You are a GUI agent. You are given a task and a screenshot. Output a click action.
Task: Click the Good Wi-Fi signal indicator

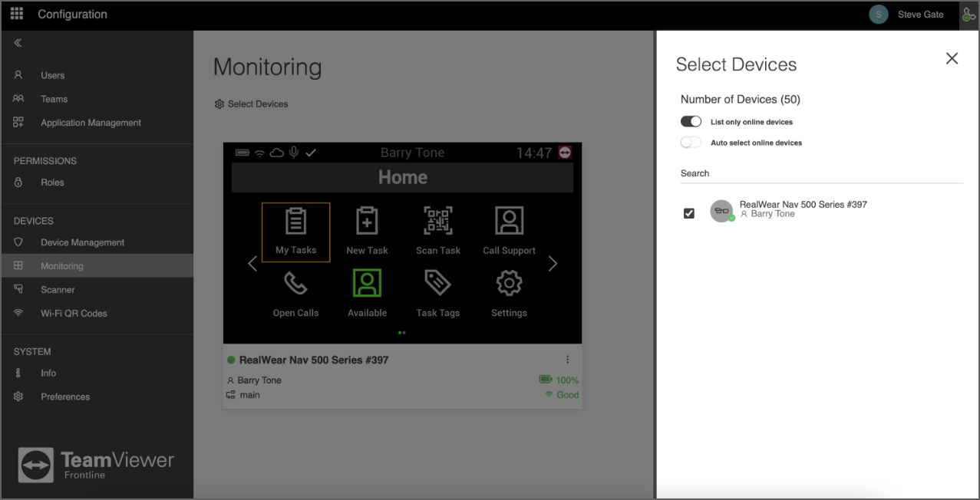(x=562, y=395)
